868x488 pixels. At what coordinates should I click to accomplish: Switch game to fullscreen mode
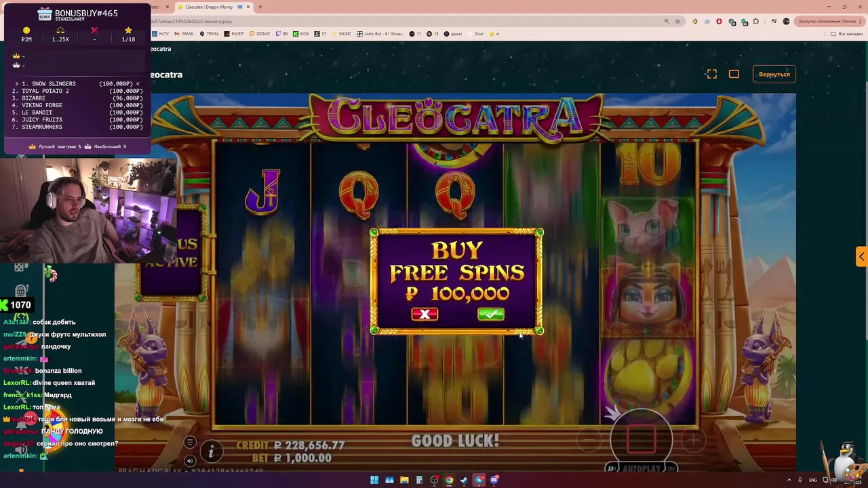(711, 74)
